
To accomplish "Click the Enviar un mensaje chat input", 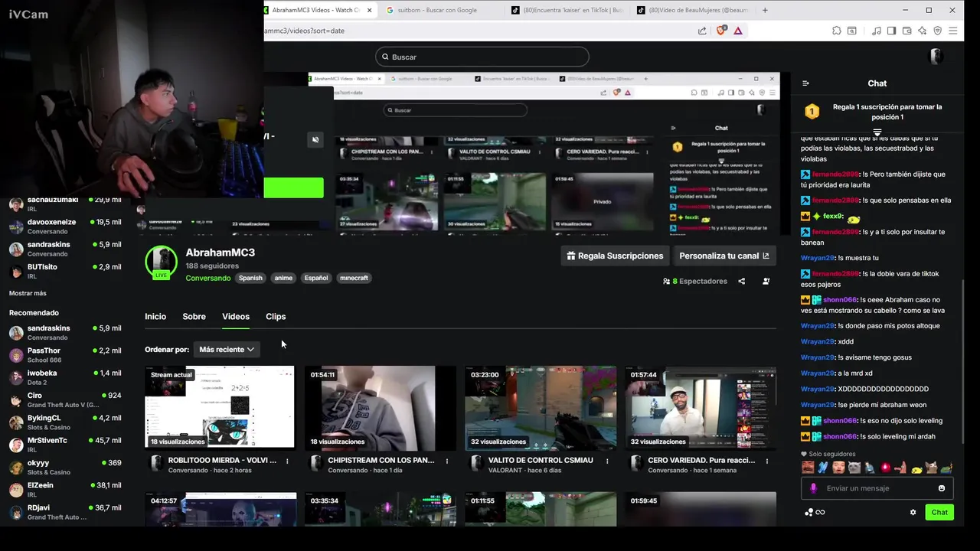I will point(877,488).
